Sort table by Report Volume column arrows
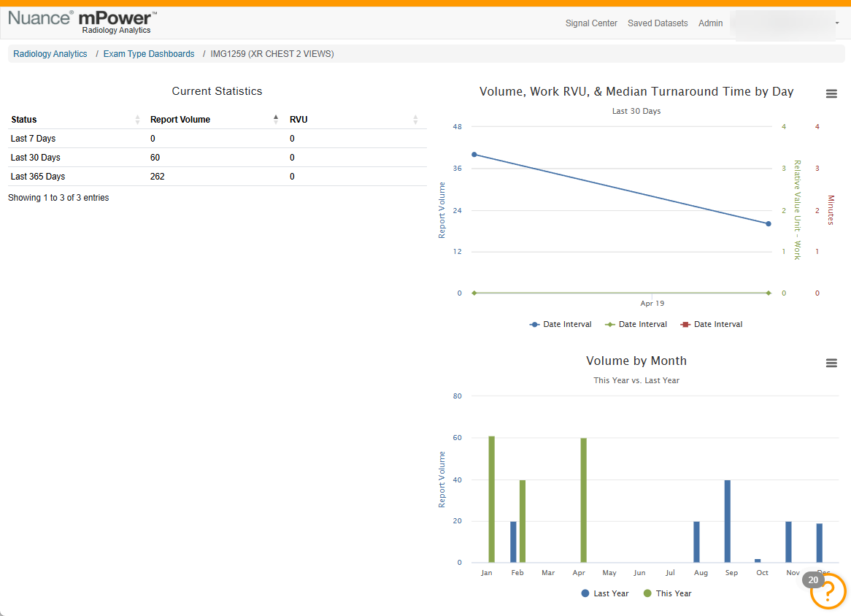Screen dimensions: 851x616 pos(276,120)
